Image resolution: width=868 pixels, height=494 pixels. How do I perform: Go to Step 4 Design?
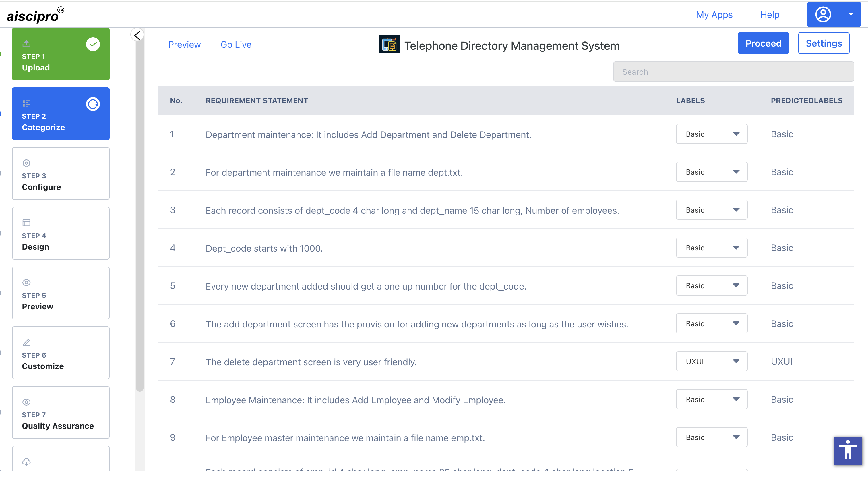(x=61, y=233)
